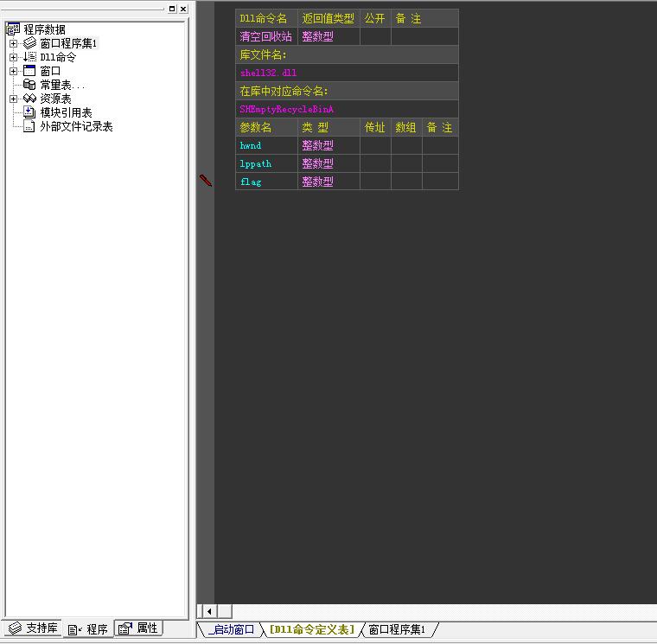This screenshot has height=644, width=657.
Task: Toggle the 数组 cell for lppath
Action: tap(406, 164)
